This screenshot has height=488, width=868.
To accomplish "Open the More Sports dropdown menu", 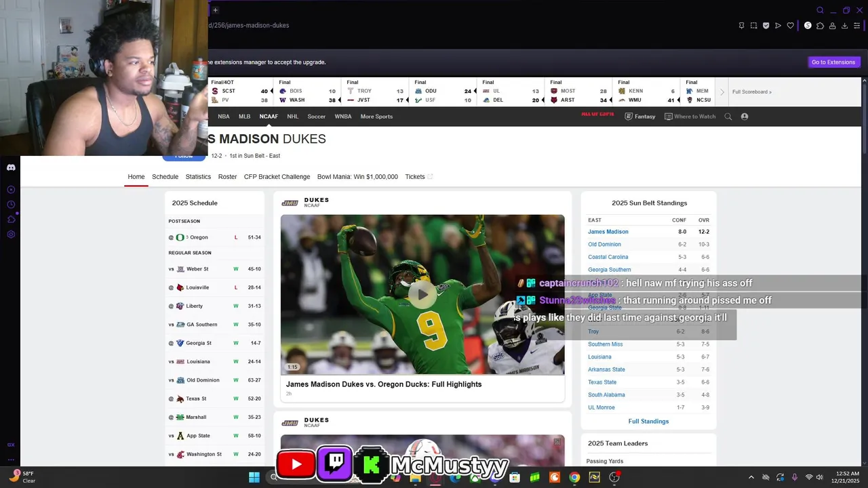I will click(x=376, y=117).
